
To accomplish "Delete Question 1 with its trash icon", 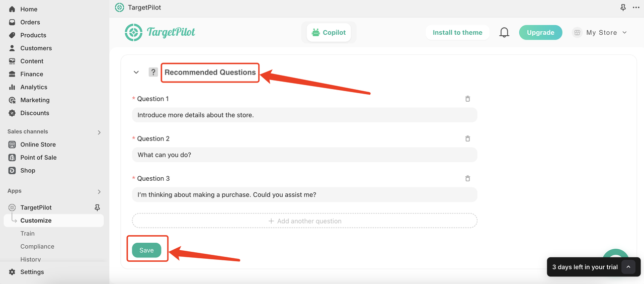I will point(467,99).
